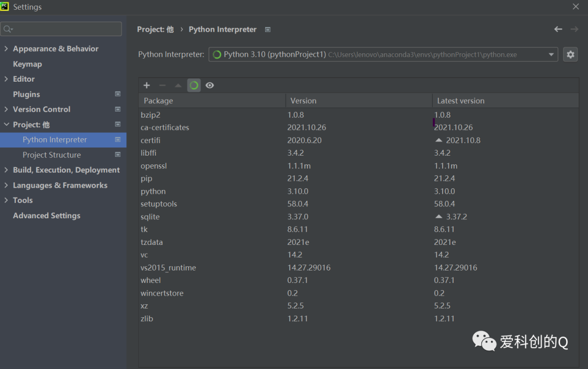Open the Python Interpreter dropdown
Viewport: 588px width, 369px height.
click(x=551, y=54)
